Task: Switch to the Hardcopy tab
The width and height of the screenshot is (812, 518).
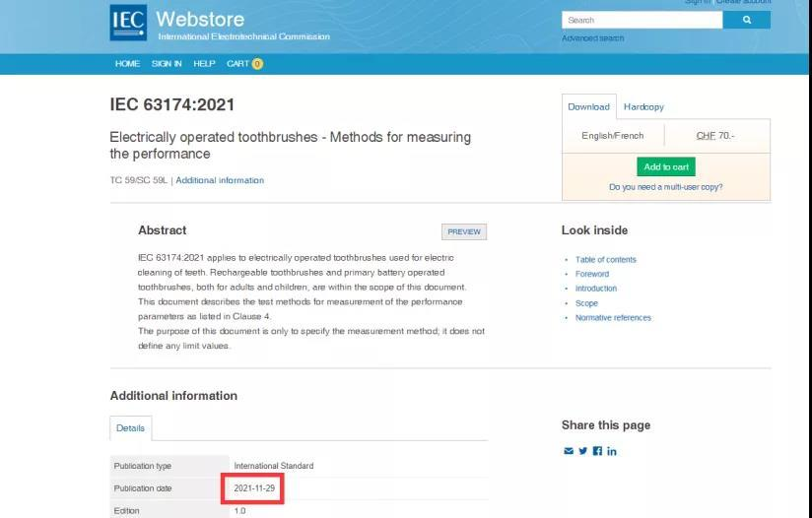Action: click(x=643, y=106)
